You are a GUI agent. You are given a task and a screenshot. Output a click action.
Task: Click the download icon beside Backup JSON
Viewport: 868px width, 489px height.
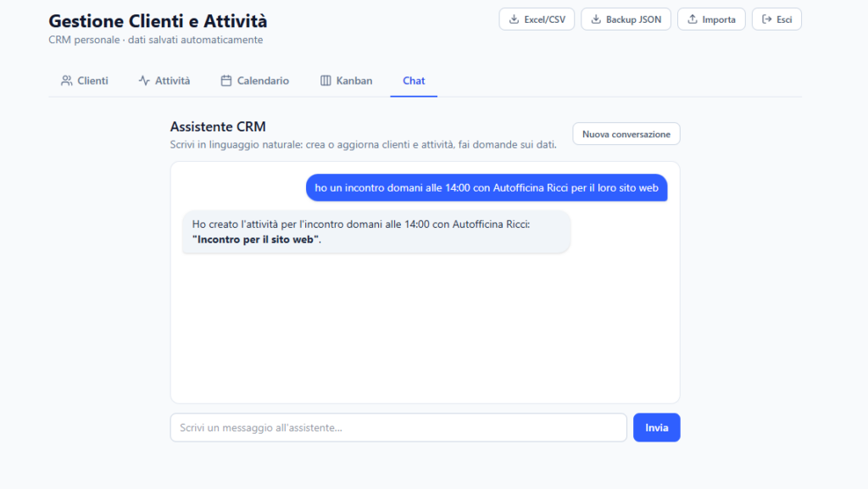point(596,19)
